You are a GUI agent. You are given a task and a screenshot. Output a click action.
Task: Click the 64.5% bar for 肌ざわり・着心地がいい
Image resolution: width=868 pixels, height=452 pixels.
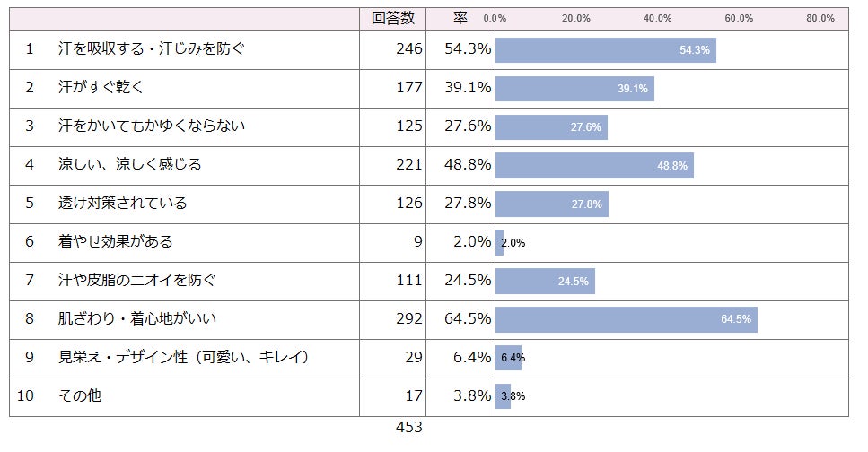pyautogui.click(x=626, y=320)
